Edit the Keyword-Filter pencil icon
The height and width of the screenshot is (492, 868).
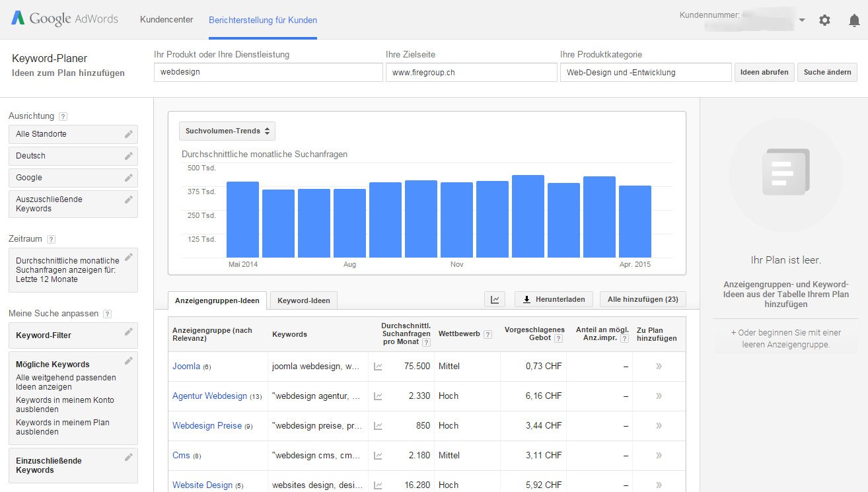click(128, 332)
